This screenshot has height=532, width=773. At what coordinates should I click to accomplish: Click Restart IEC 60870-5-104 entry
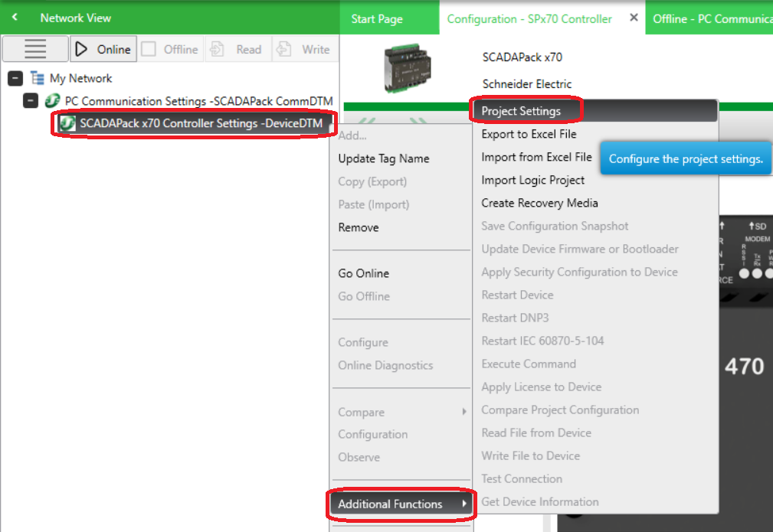(x=595, y=341)
